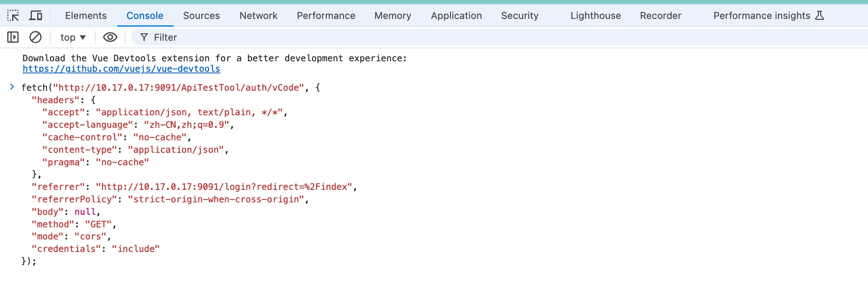
Task: Click the closing "});" line of fetch
Action: tap(29, 262)
